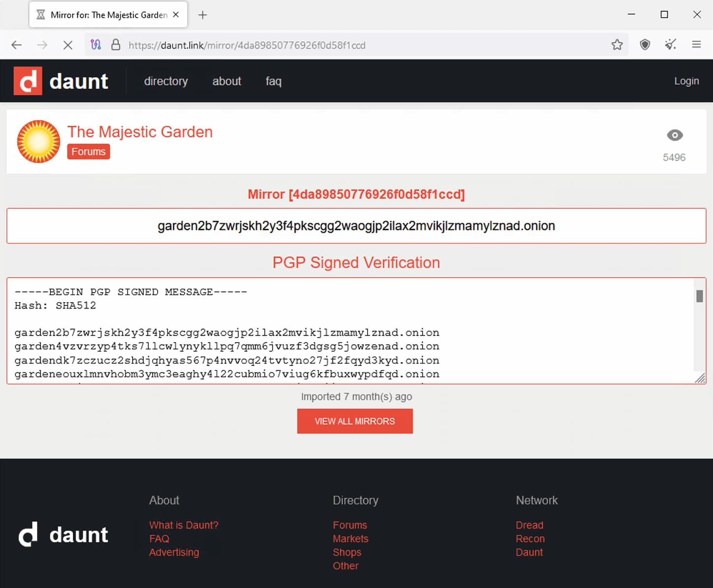The height and width of the screenshot is (588, 713).
Task: Click the 'Hash: SHA512' line
Action: (55, 306)
